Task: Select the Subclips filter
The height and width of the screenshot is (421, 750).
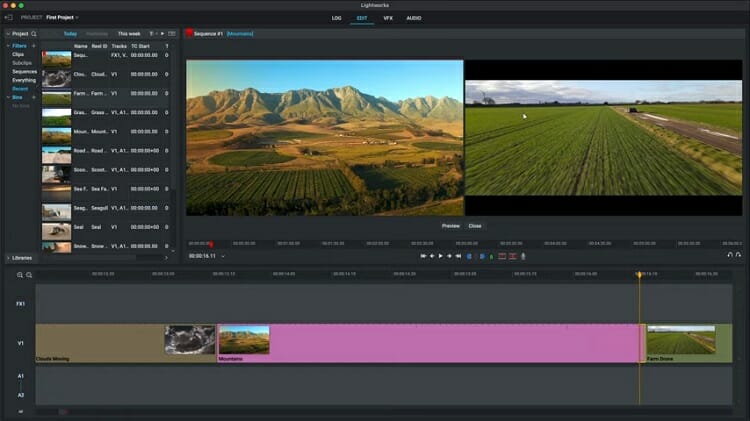Action: (x=22, y=63)
